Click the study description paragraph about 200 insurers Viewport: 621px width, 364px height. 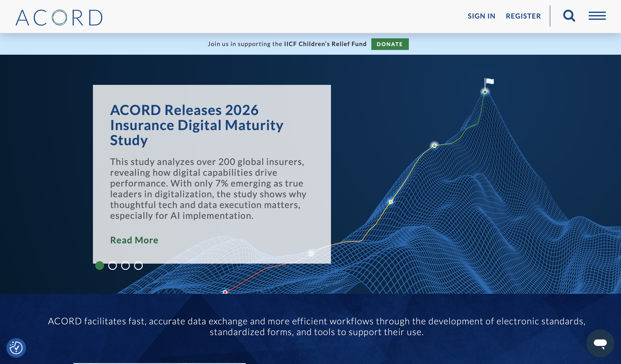click(208, 188)
